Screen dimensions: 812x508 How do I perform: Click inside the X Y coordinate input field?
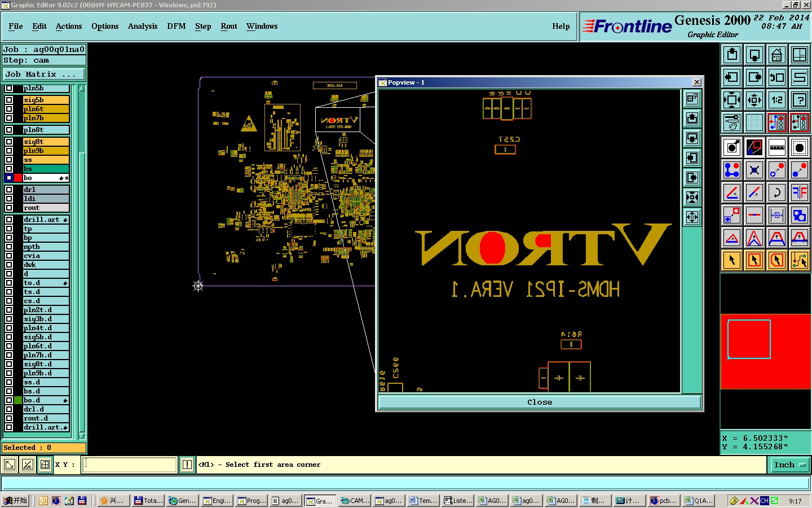[130, 465]
